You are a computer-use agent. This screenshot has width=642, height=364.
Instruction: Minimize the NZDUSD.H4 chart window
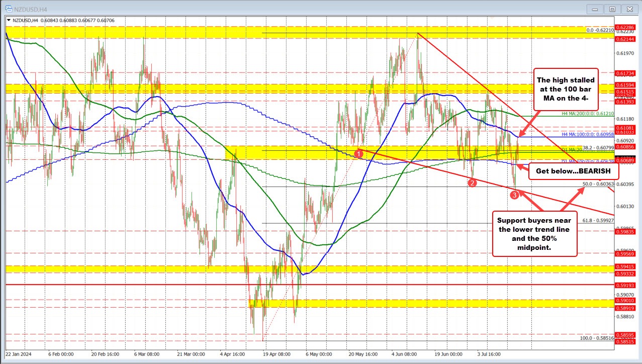pos(595,9)
